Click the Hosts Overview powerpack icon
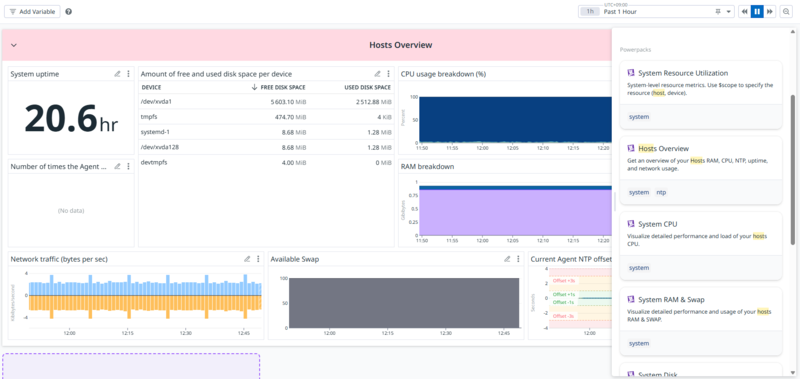The image size is (800, 379). (631, 148)
